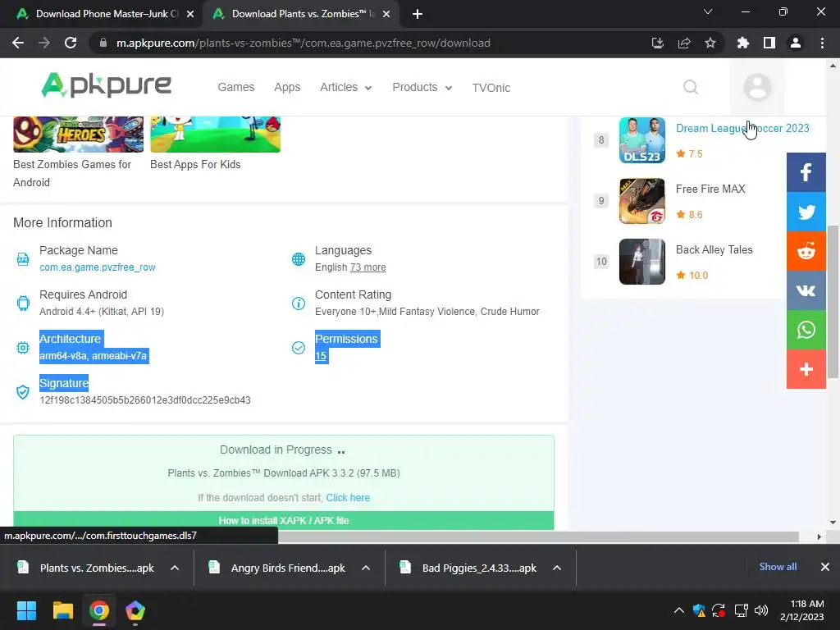Screen dimensions: 840x630
Task: Open more share options plus icon
Action: coord(806,369)
